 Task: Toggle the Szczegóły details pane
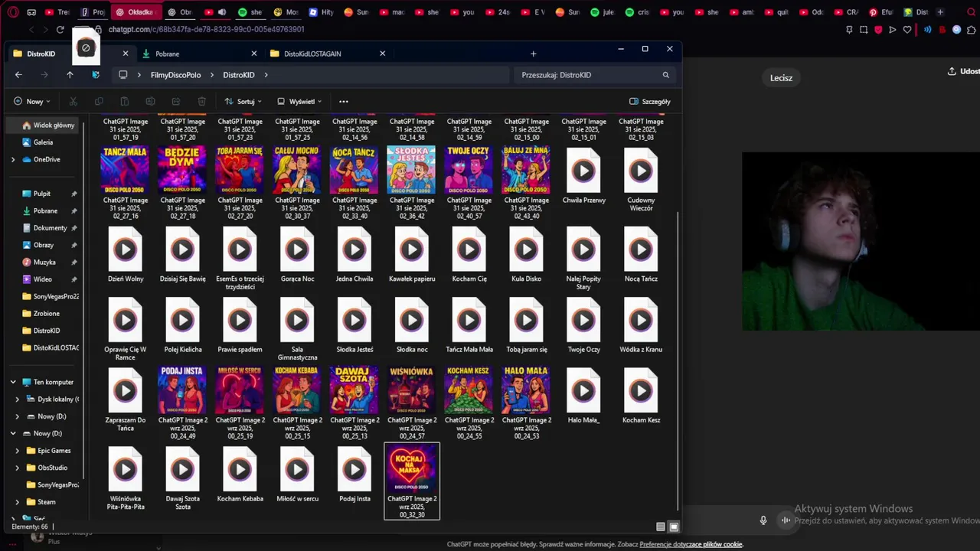coord(649,101)
